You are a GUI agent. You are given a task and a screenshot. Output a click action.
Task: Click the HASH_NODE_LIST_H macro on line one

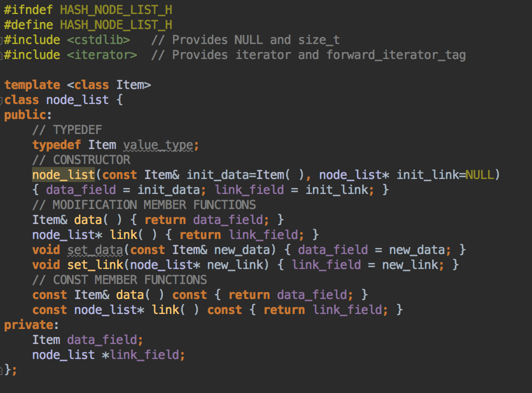pyautogui.click(x=116, y=9)
